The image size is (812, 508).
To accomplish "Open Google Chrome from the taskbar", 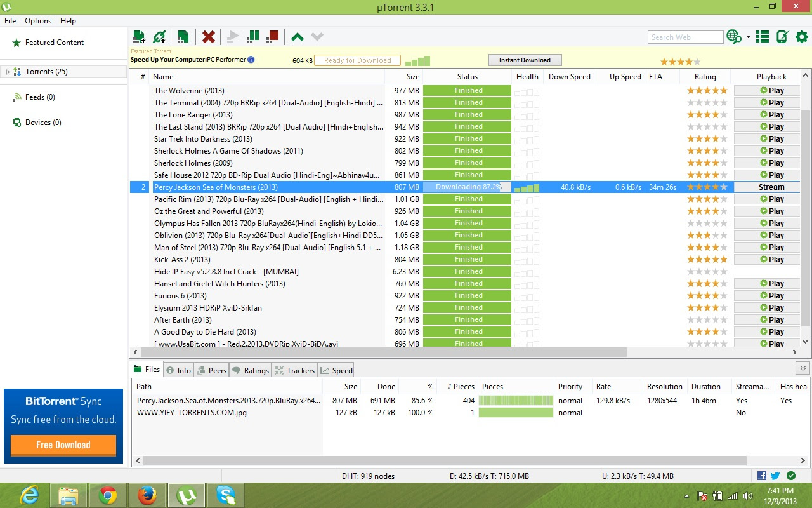I will point(107,495).
